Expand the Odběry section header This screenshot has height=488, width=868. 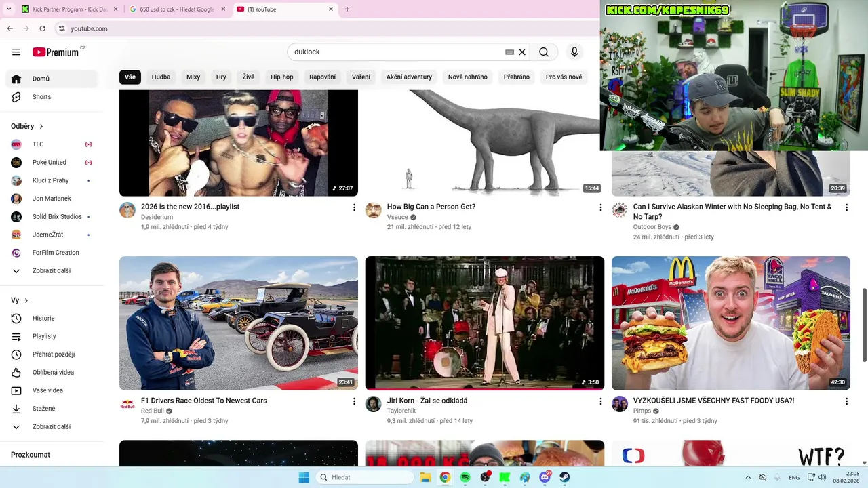[x=27, y=127]
